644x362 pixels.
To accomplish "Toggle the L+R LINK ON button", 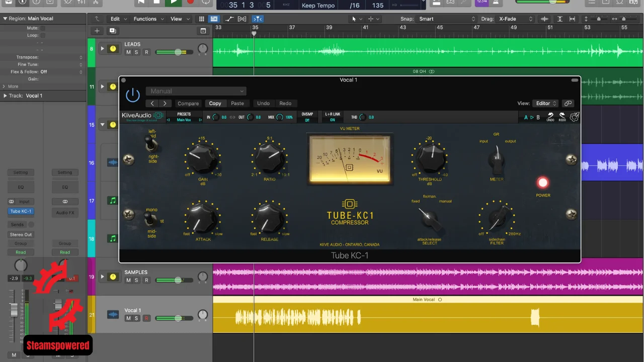I will click(x=333, y=117).
